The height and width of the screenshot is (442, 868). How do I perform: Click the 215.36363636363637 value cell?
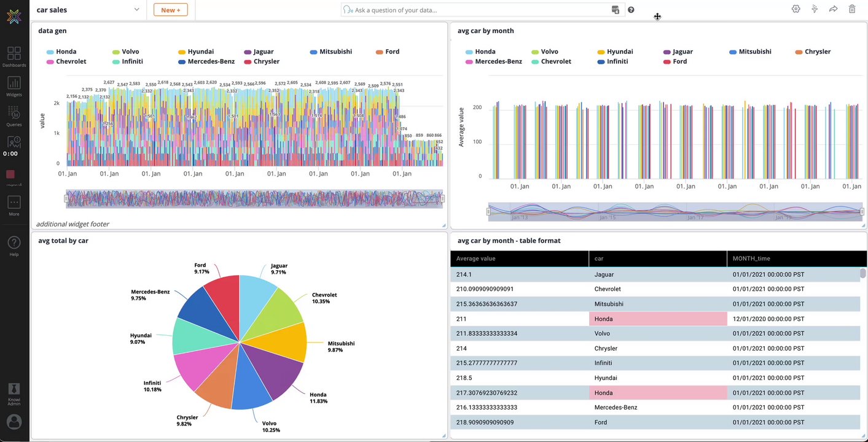[x=519, y=304]
